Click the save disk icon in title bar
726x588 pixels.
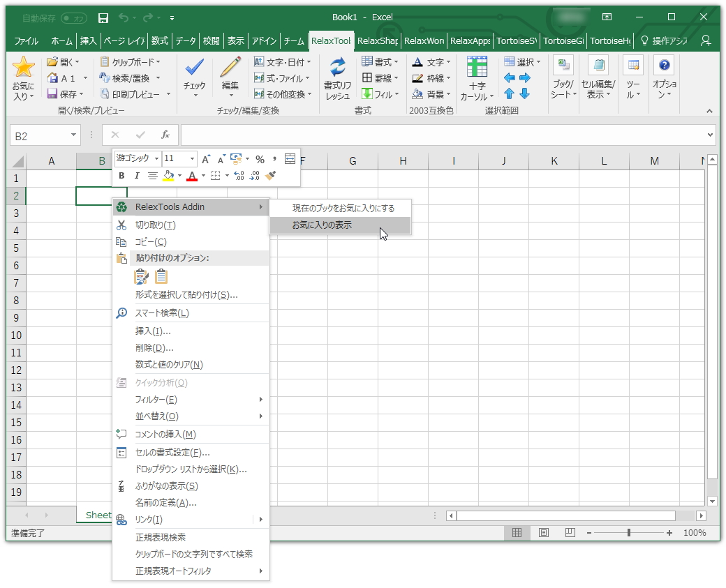click(x=103, y=18)
